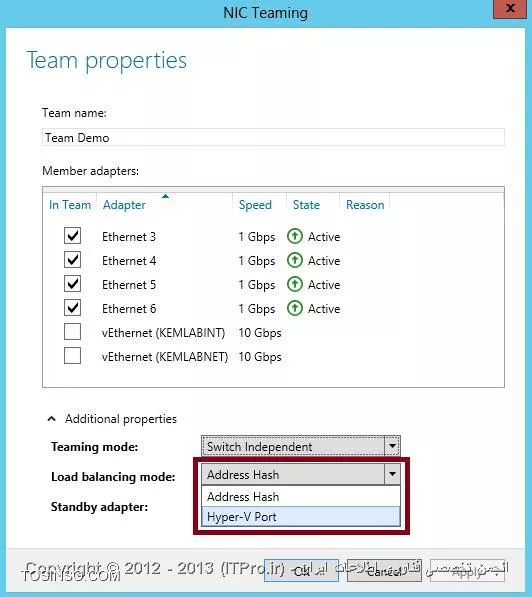Click the Ethernet 6 green status icon
This screenshot has height=597, width=532.
click(295, 308)
